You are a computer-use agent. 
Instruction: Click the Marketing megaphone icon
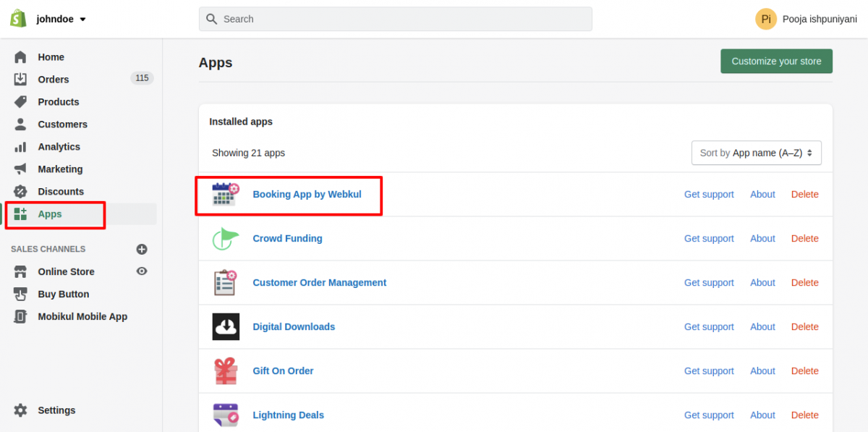[x=20, y=169]
